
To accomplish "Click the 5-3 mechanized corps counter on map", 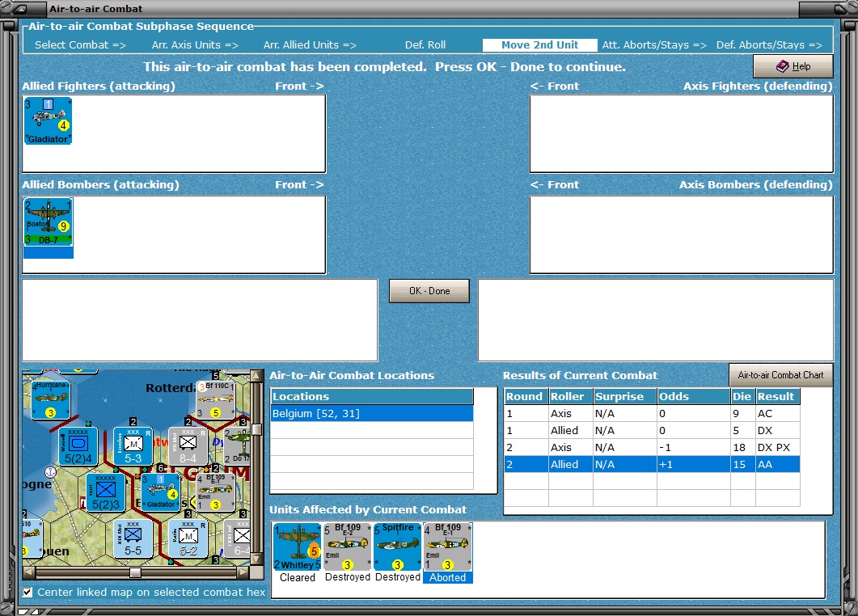I will pos(133,446).
